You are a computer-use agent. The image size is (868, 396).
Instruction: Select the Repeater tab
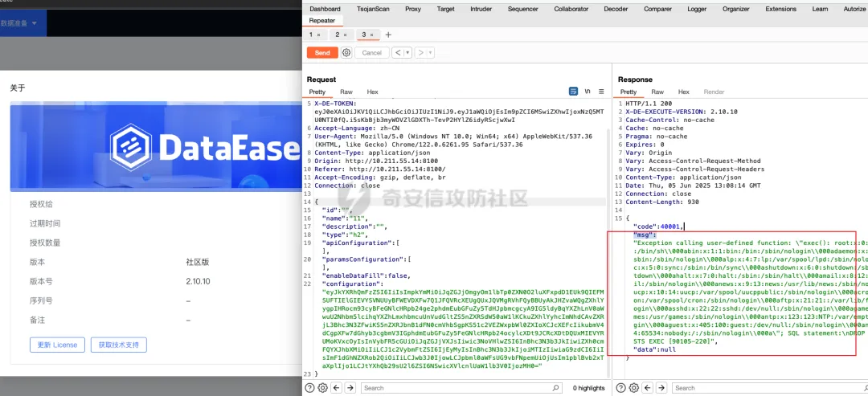pos(322,20)
